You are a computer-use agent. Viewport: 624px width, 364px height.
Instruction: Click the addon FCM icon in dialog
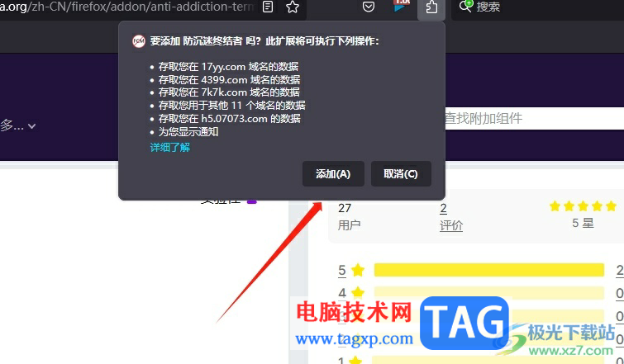pyautogui.click(x=139, y=41)
